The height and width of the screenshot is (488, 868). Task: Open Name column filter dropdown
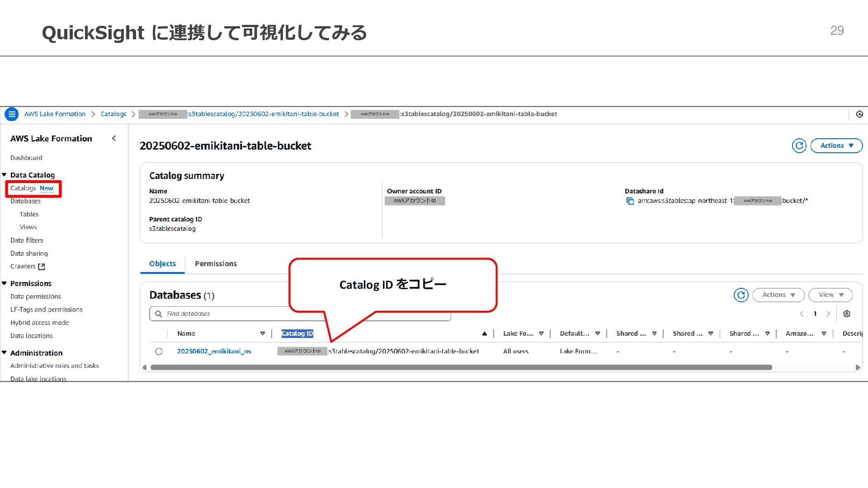point(262,333)
